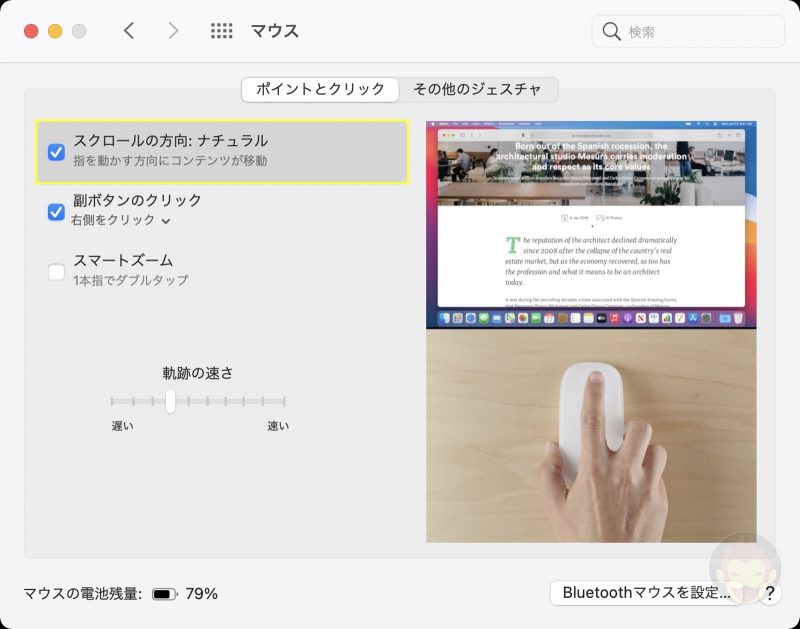Open help with the question mark button

[769, 593]
